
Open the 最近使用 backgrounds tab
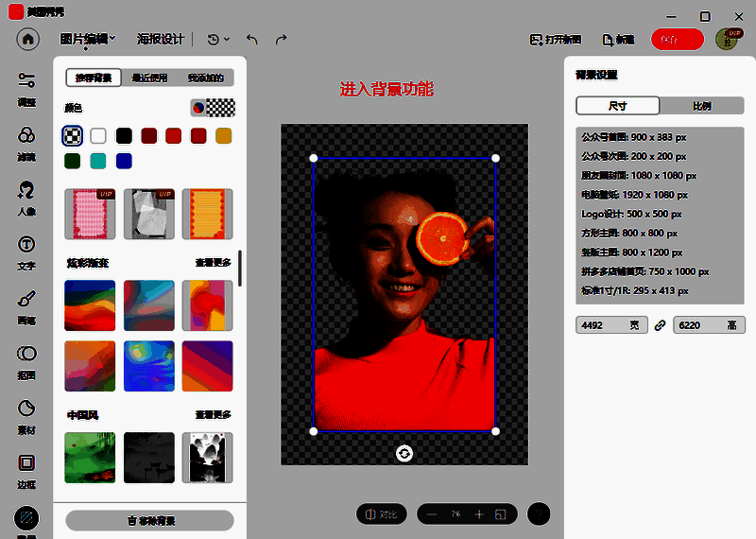(x=149, y=78)
